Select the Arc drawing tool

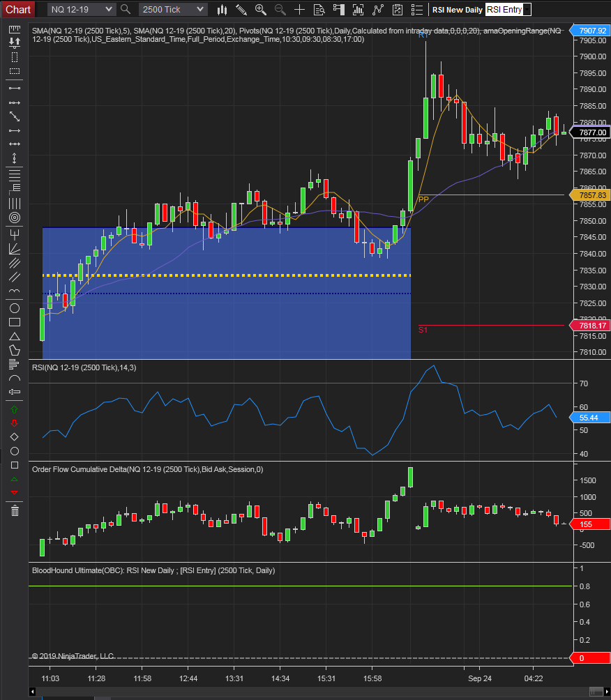14,379
